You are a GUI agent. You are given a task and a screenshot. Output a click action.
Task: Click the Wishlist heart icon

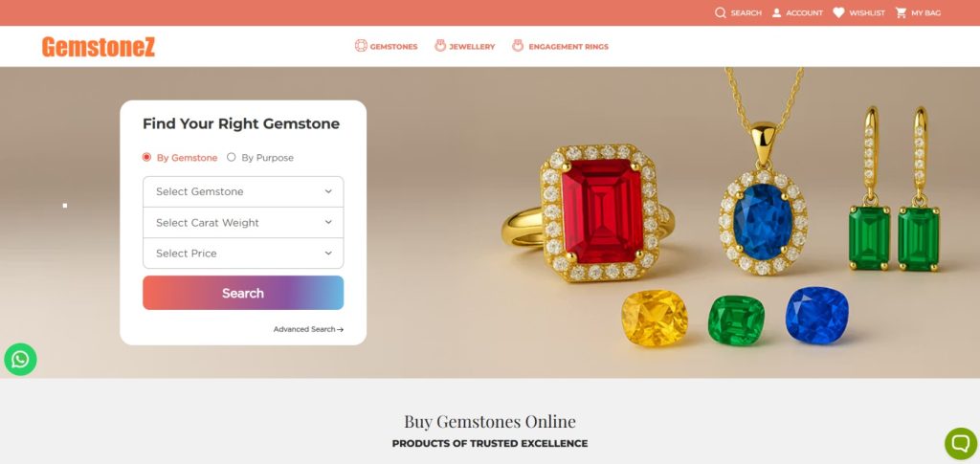pyautogui.click(x=838, y=12)
